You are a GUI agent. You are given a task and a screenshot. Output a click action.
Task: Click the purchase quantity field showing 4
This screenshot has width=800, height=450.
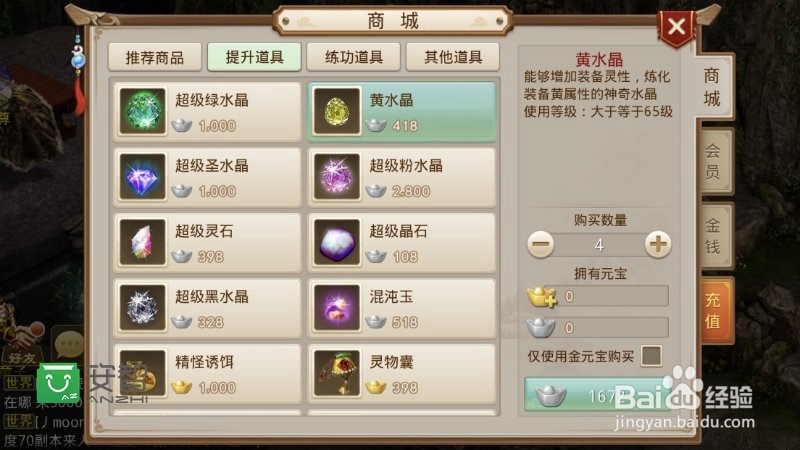coord(599,245)
